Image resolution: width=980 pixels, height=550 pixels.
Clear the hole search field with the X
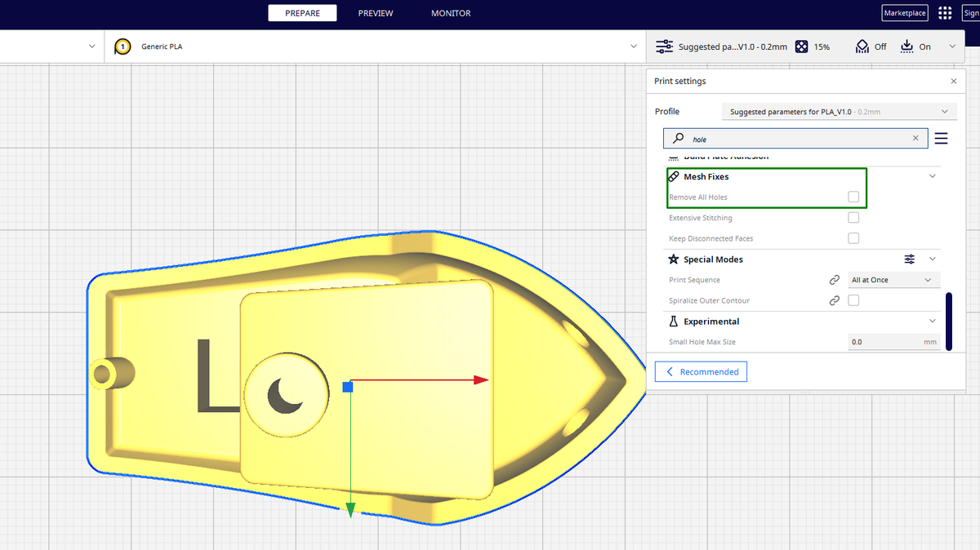pyautogui.click(x=915, y=138)
